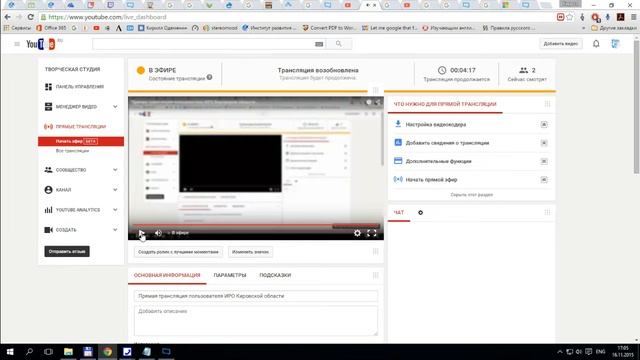Click the Добавить описание text area
Image resolution: width=640 pixels, height=360 pixels.
coord(256,321)
